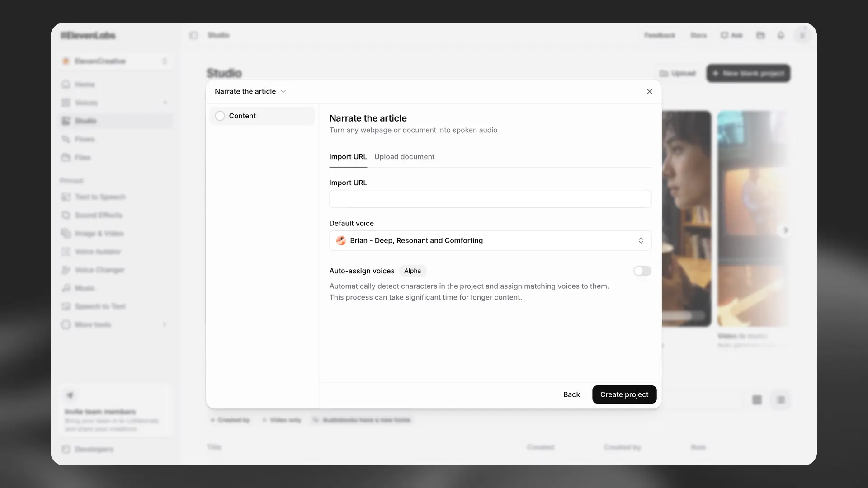The width and height of the screenshot is (868, 488).
Task: Click the list view icon
Action: pyautogui.click(x=781, y=400)
